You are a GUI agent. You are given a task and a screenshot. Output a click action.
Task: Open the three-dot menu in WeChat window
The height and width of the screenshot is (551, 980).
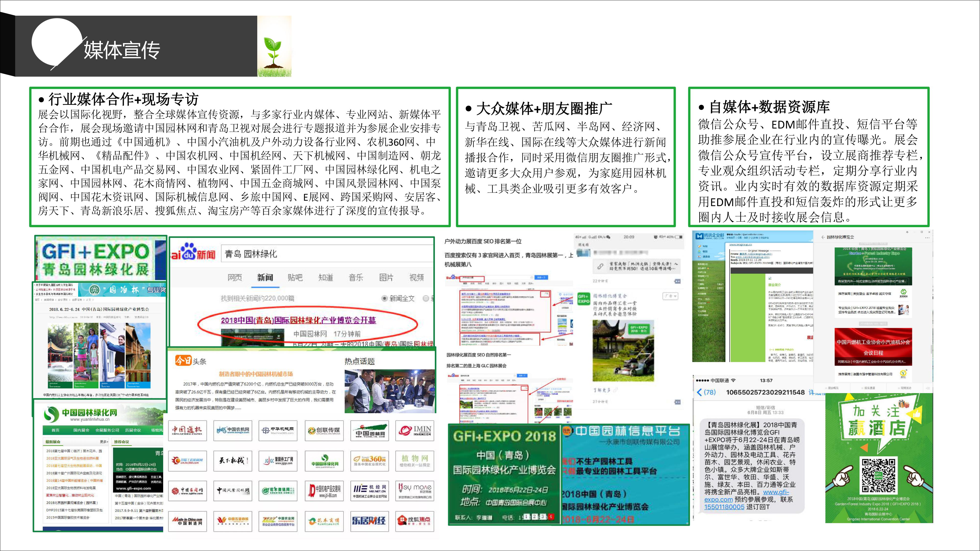927,238
